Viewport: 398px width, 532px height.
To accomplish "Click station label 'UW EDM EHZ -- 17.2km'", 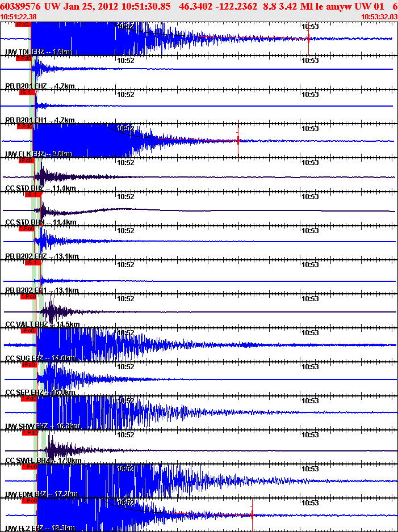I will pos(42,494).
